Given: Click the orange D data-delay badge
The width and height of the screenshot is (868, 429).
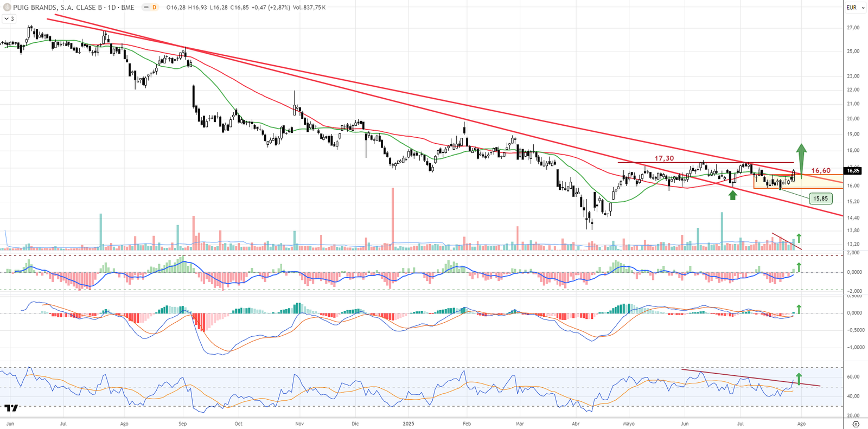Looking at the screenshot, I should click(154, 8).
